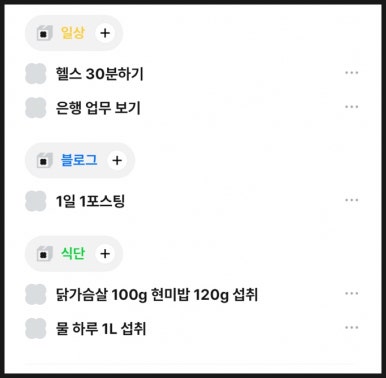Check off 닭가슴살 100g 현미밥 120g 섭취

[36, 294]
